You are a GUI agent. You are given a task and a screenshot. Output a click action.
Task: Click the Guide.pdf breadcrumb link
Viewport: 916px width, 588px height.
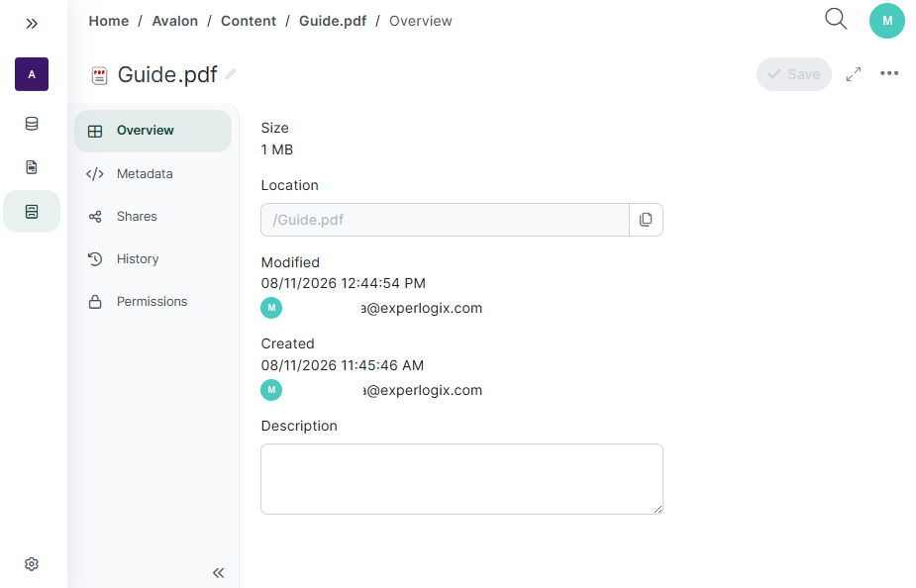pos(333,21)
